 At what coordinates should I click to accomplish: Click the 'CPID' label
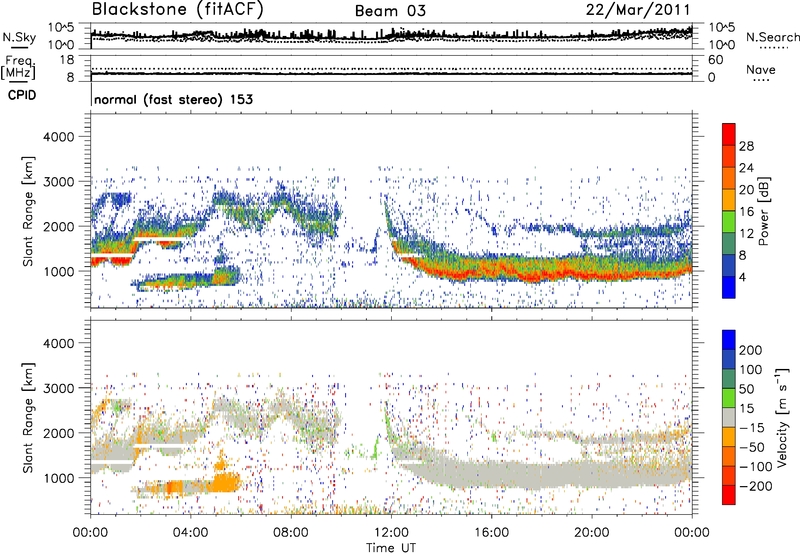[22, 95]
